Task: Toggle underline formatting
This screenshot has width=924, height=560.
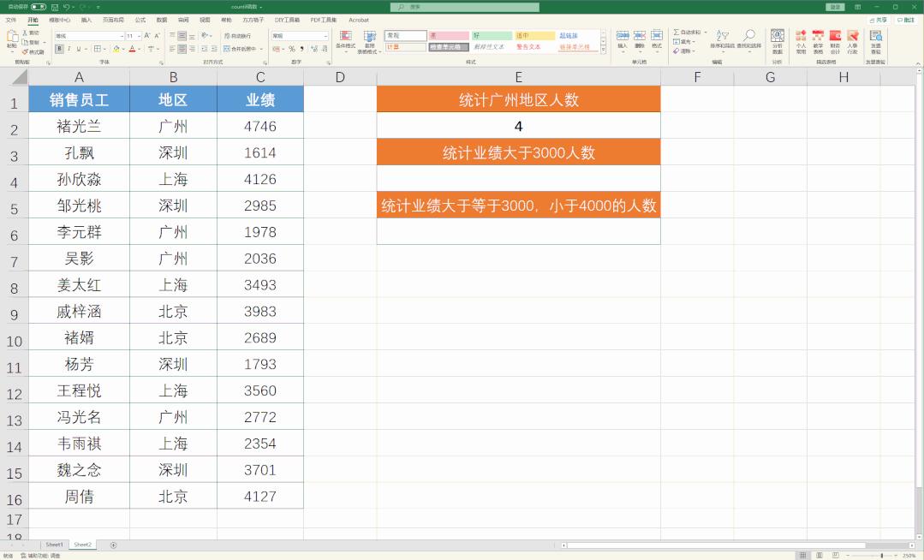Action: click(x=77, y=48)
